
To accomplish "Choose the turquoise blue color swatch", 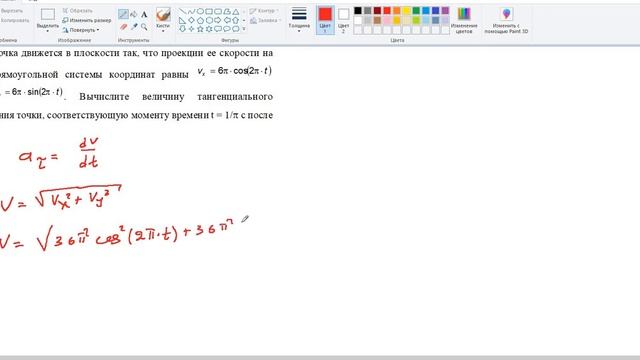I will 426,11.
